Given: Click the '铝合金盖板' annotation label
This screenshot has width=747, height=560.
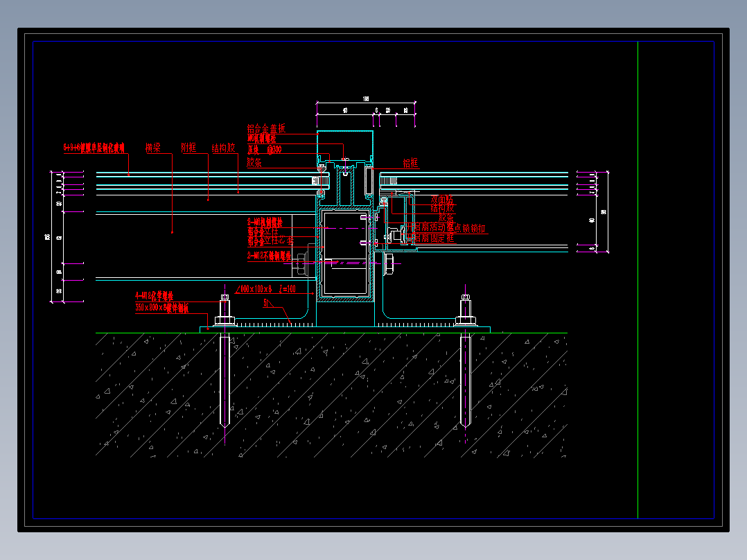Looking at the screenshot, I should 266,128.
